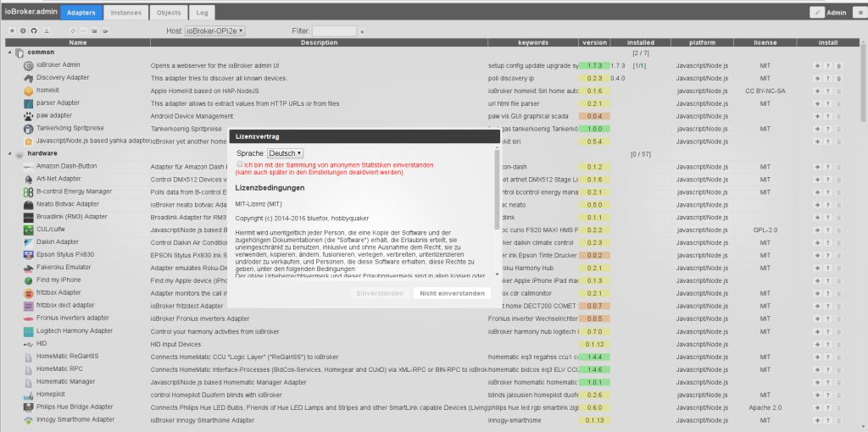Image resolution: width=868 pixels, height=432 pixels.
Task: Click the Description column header
Action: 319,42
